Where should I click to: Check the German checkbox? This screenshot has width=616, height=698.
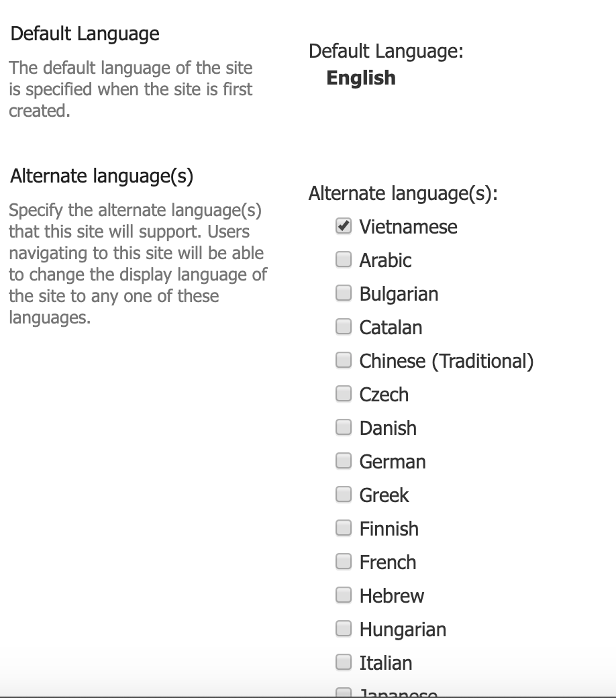[x=343, y=460]
